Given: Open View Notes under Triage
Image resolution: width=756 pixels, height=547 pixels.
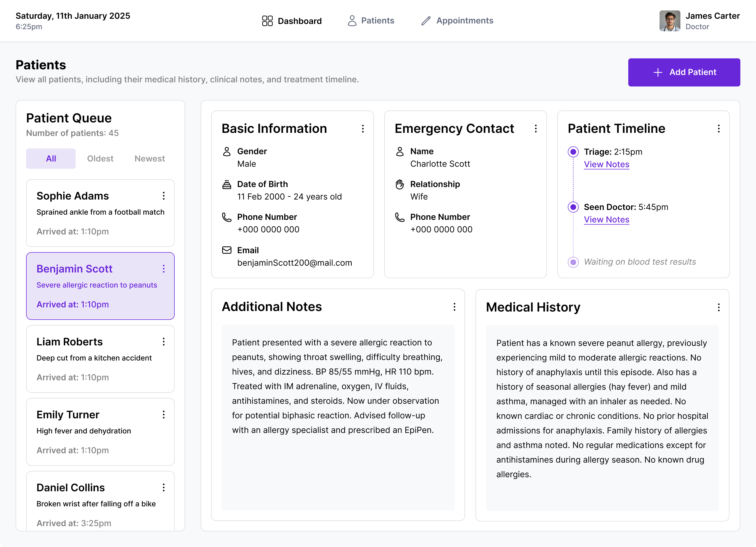Looking at the screenshot, I should pos(606,164).
